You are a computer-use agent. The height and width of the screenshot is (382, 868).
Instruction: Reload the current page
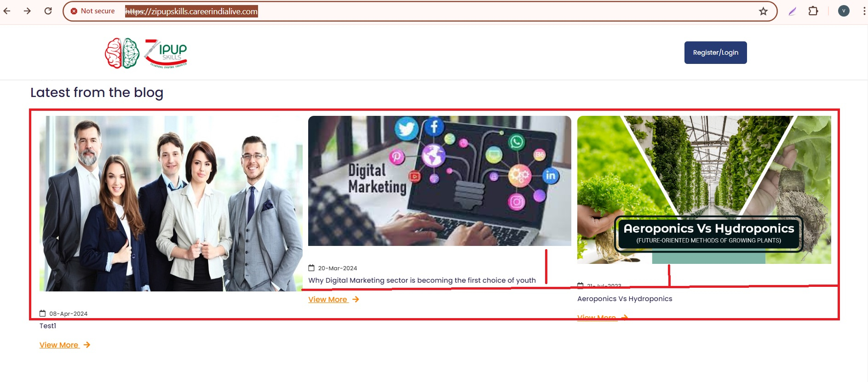[48, 11]
